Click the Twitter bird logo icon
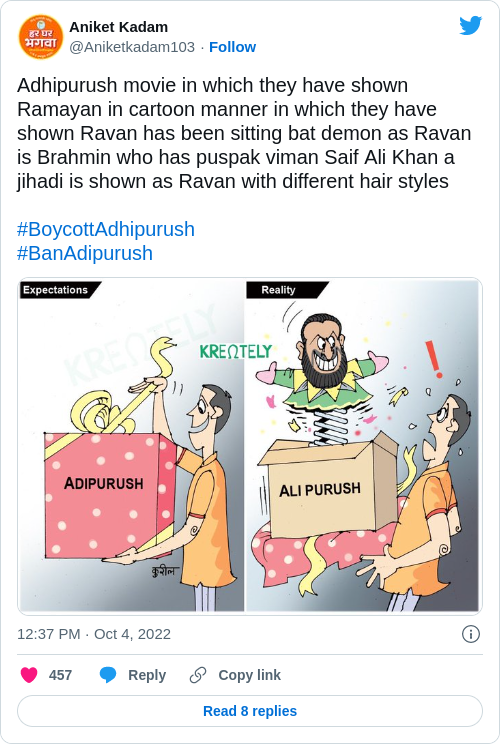The image size is (500, 744). 471,26
